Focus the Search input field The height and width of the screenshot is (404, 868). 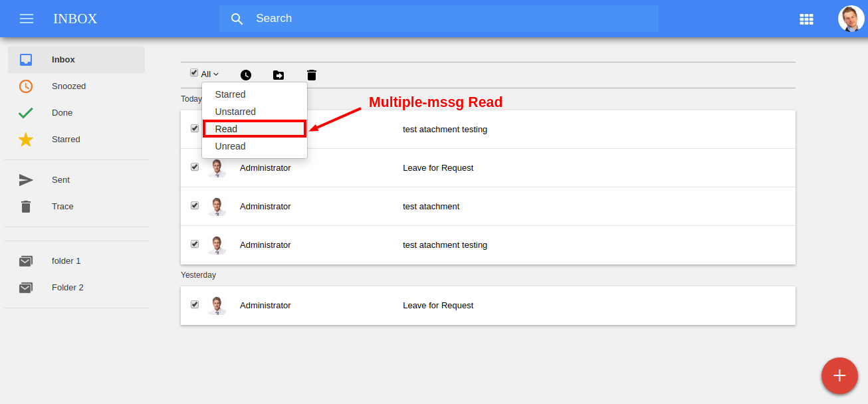point(439,19)
